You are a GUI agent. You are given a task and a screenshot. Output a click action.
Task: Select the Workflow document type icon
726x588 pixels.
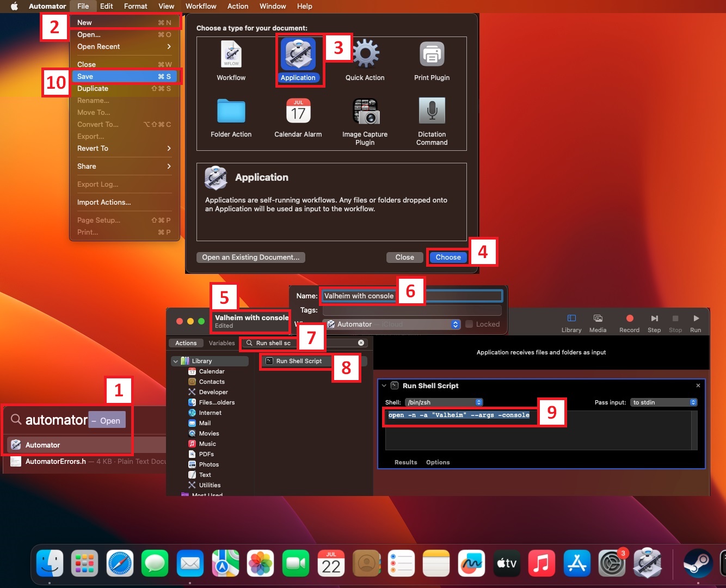pyautogui.click(x=231, y=55)
